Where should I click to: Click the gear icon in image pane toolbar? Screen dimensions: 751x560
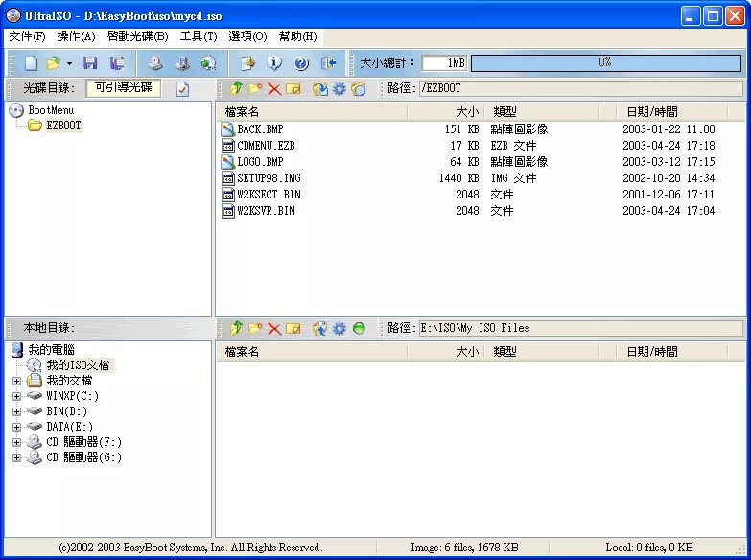click(340, 88)
